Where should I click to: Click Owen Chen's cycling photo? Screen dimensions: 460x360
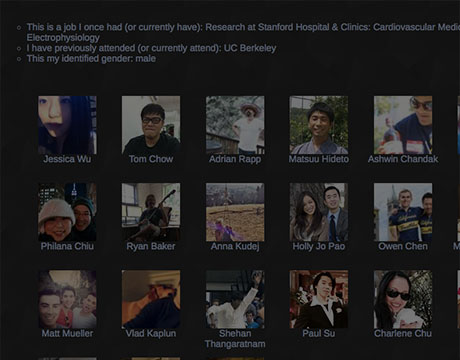[x=403, y=212]
